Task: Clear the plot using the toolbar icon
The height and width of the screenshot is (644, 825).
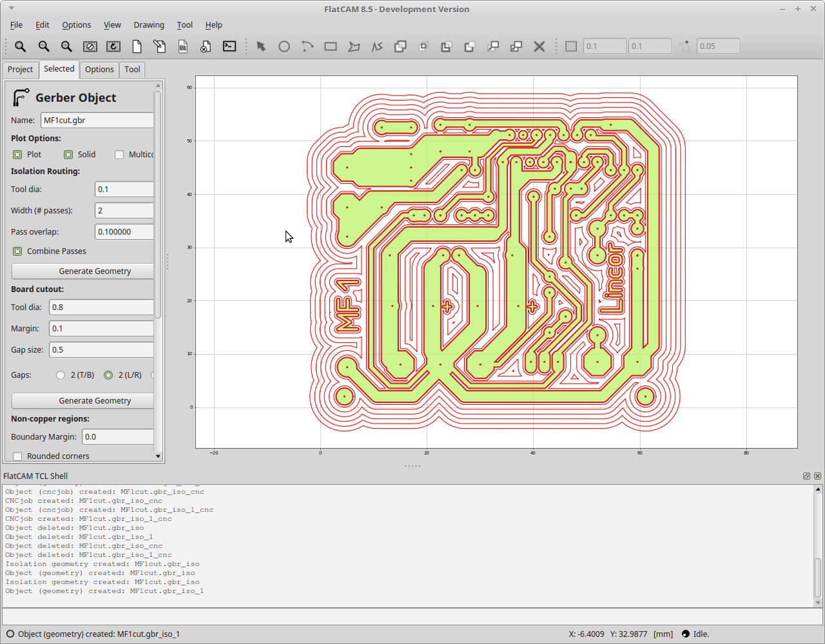Action: [90, 46]
